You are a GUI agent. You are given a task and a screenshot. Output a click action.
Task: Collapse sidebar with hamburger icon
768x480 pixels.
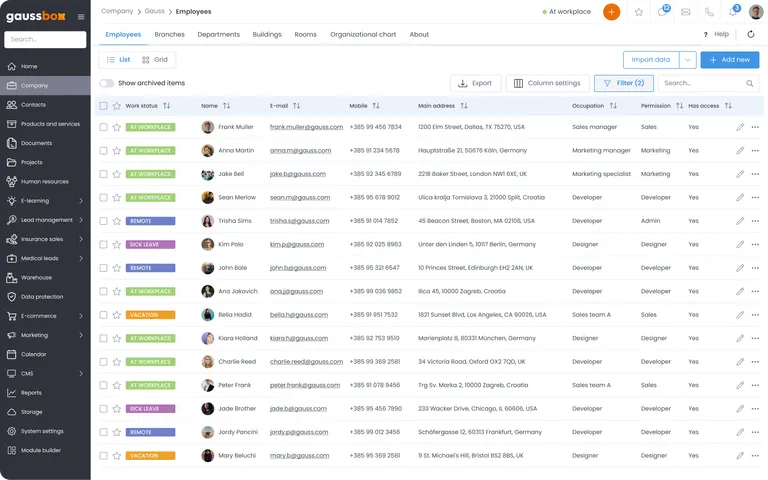coord(81,17)
